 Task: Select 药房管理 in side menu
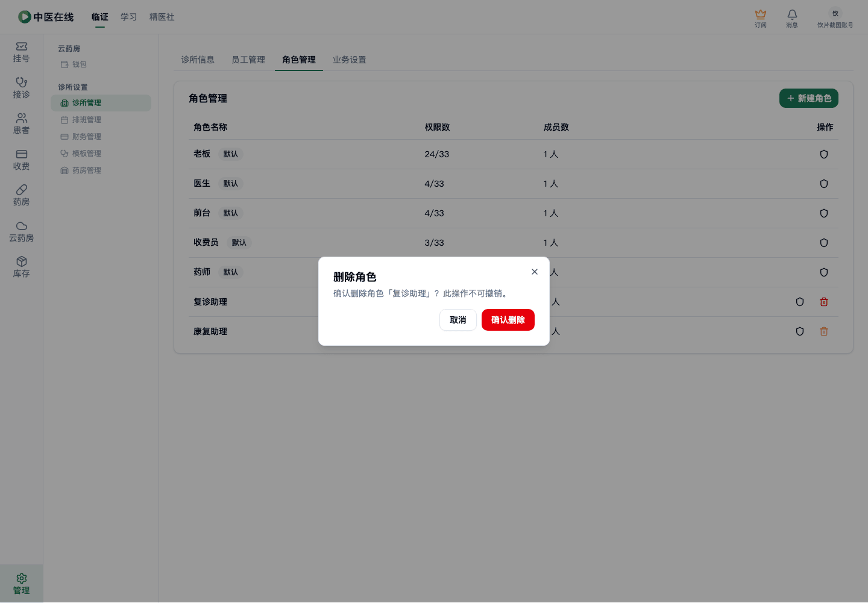[101, 170]
